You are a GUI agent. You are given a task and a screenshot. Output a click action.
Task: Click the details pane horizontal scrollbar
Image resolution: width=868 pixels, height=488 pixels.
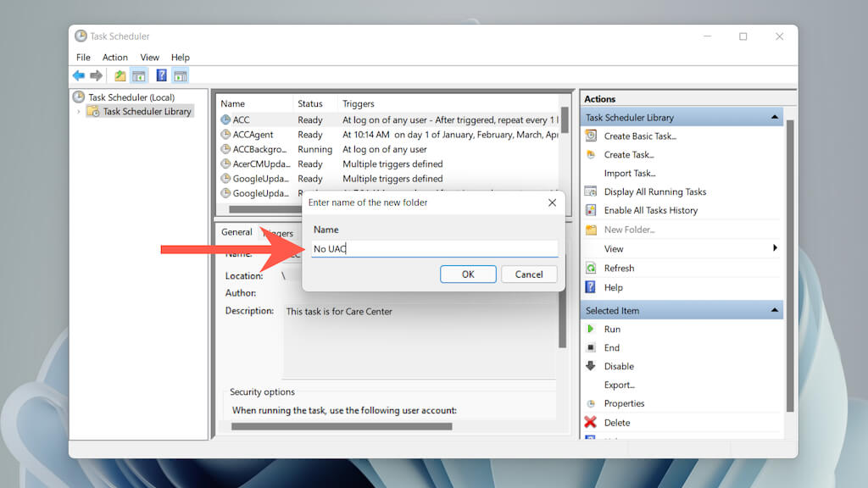coord(342,426)
